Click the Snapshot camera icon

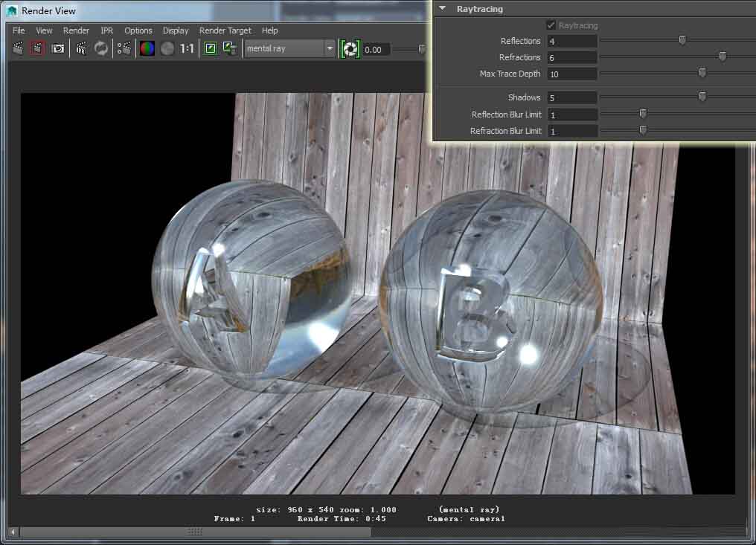(58, 48)
